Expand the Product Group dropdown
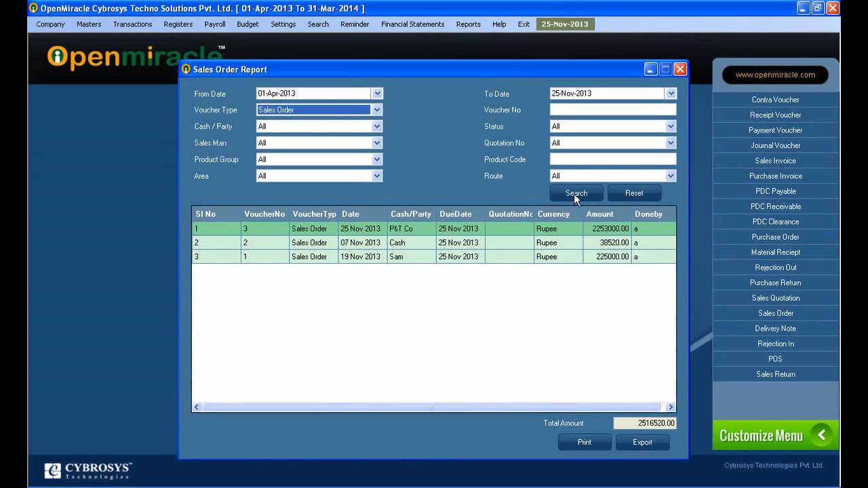 378,159
